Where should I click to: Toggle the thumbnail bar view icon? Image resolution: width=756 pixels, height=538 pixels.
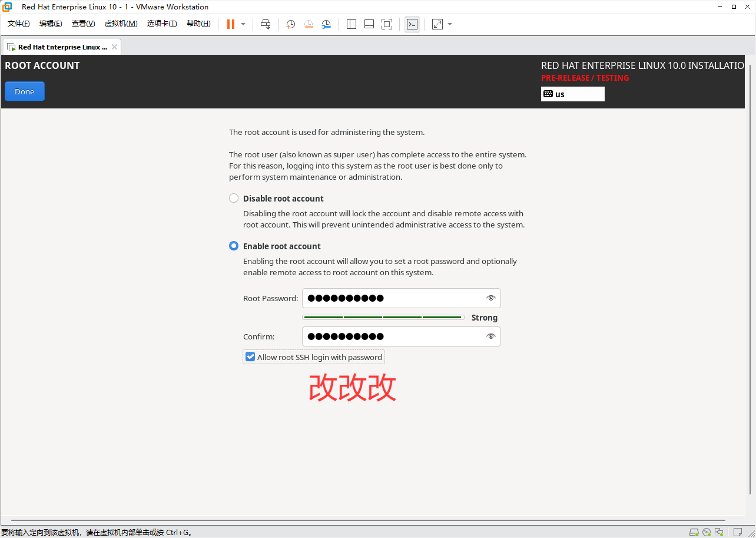[x=369, y=24]
